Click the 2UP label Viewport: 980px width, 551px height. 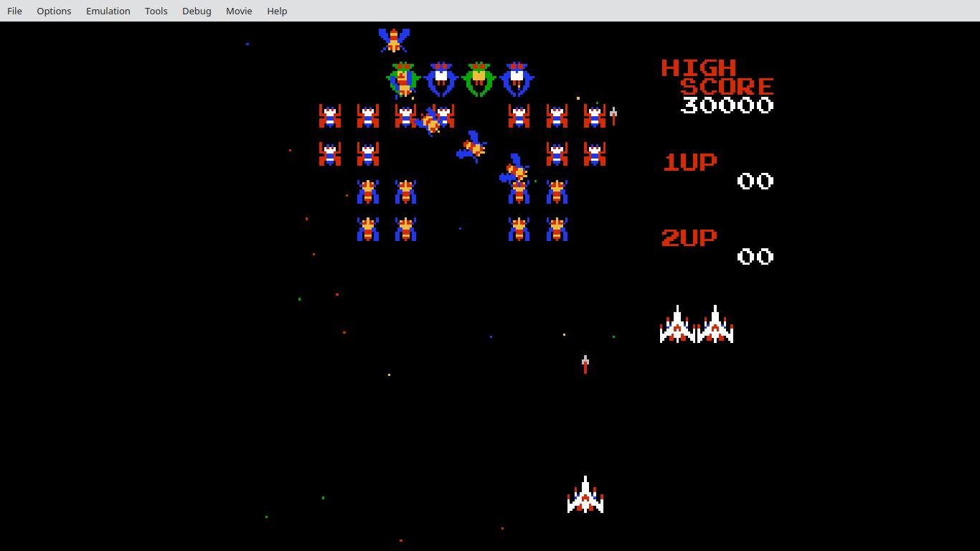689,237
